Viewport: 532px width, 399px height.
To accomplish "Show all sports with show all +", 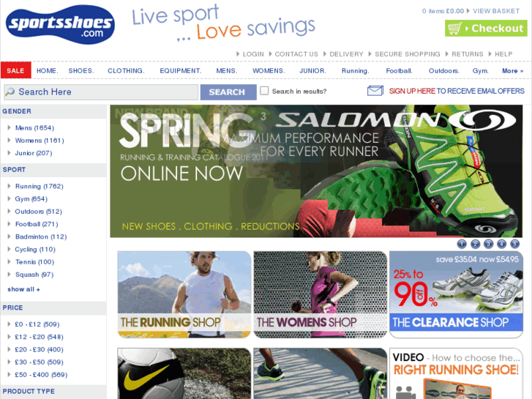I will point(23,289).
